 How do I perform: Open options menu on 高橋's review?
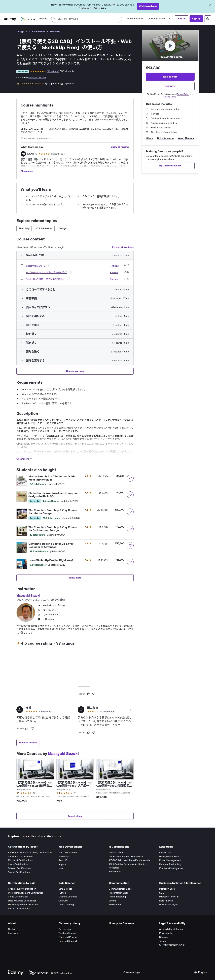pos(69,710)
